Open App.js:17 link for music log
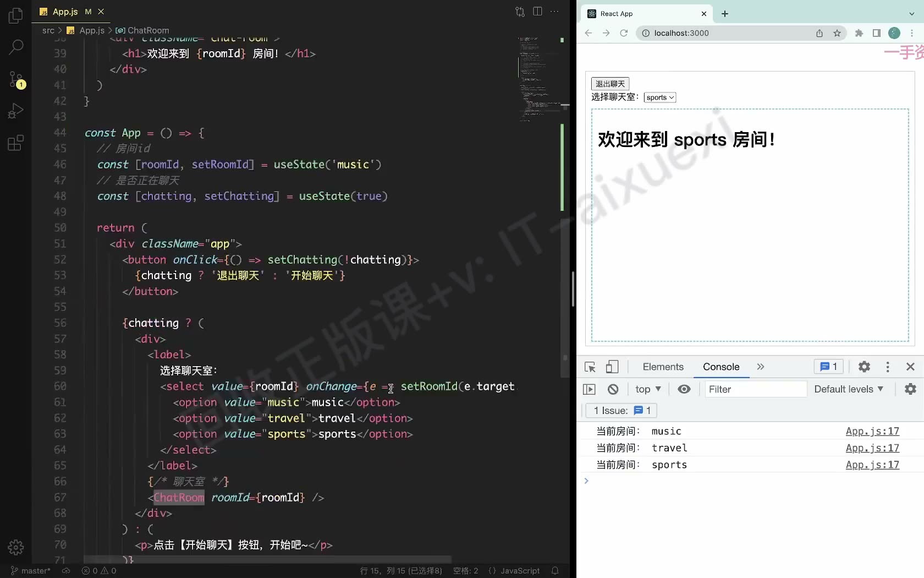This screenshot has height=578, width=924. (872, 432)
